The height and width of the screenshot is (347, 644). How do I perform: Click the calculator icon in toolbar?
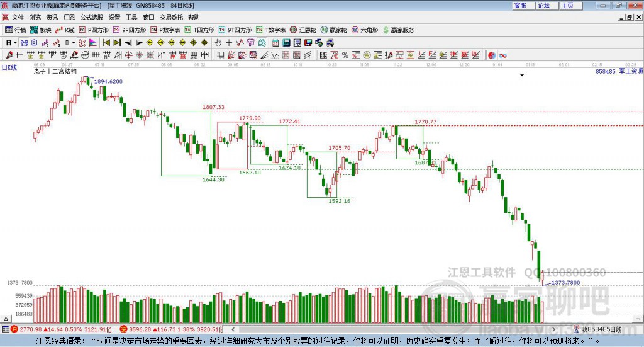pyautogui.click(x=286, y=43)
